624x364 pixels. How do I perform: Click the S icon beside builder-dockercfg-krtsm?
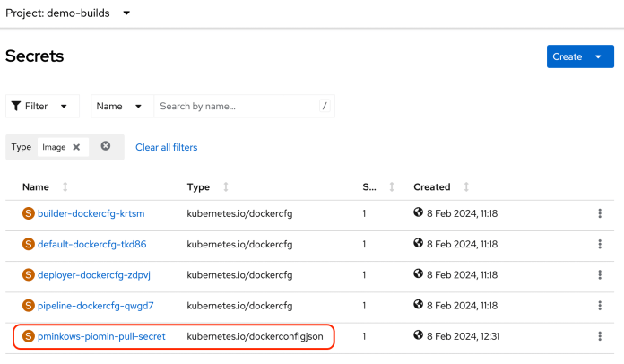coord(29,213)
